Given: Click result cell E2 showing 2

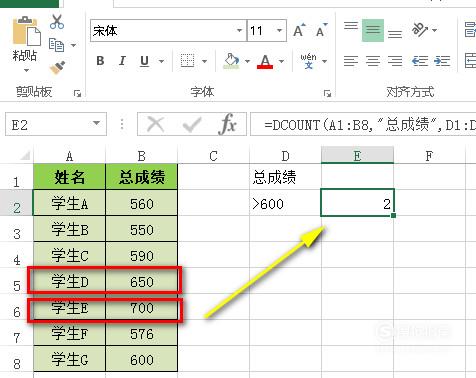Looking at the screenshot, I should [x=357, y=203].
